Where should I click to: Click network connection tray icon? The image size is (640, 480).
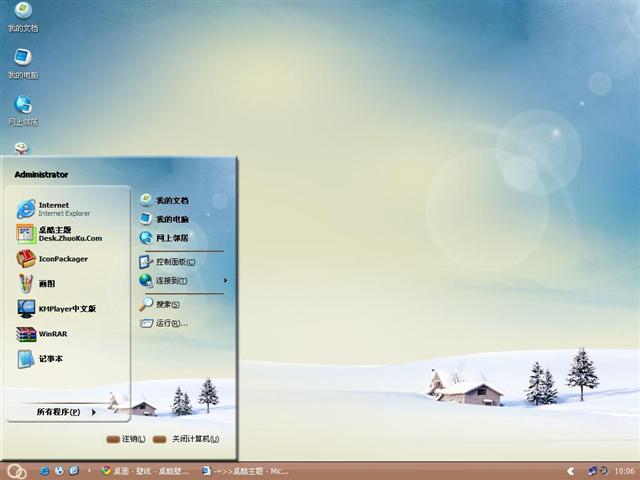tap(592, 471)
